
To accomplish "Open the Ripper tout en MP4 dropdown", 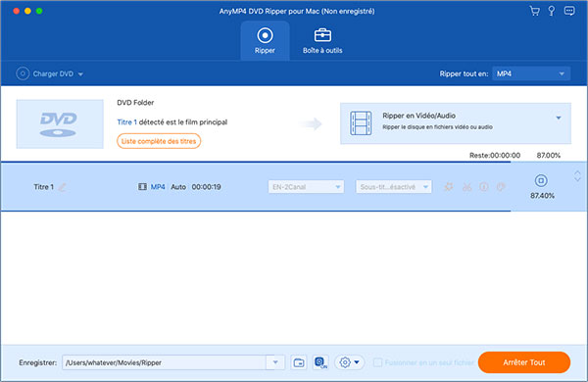I will (531, 73).
